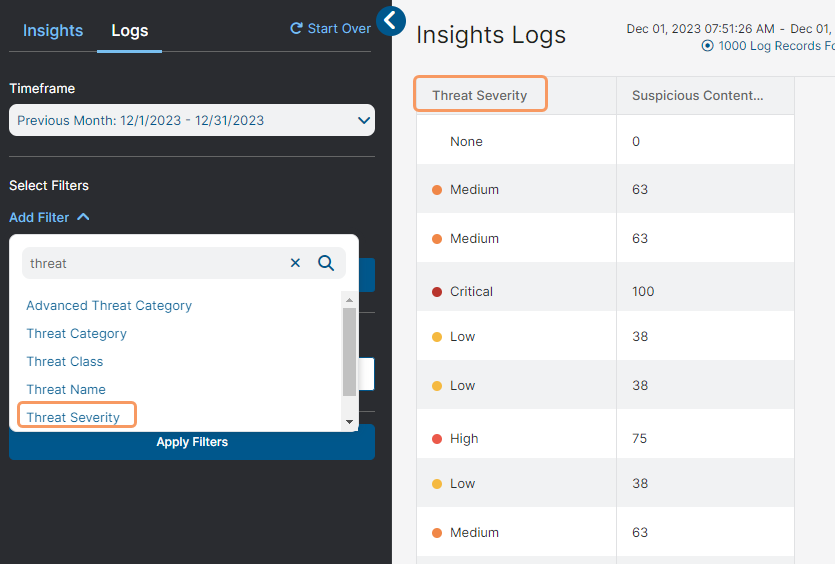
Task: Open the Timeframe dropdown
Action: pos(192,120)
